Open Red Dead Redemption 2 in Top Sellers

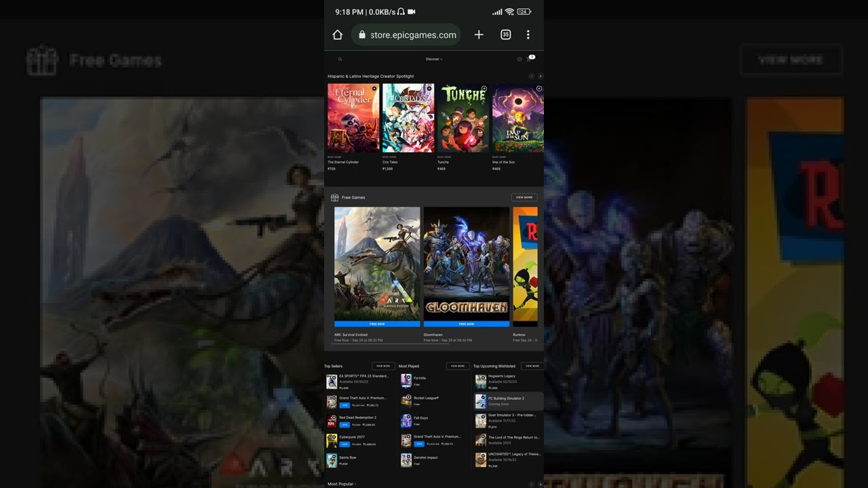tap(358, 421)
